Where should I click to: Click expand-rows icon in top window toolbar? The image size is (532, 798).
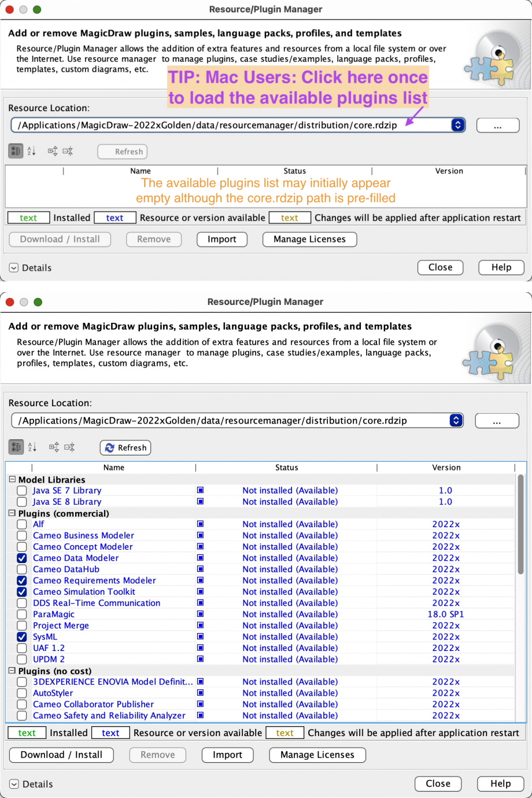pyautogui.click(x=52, y=150)
